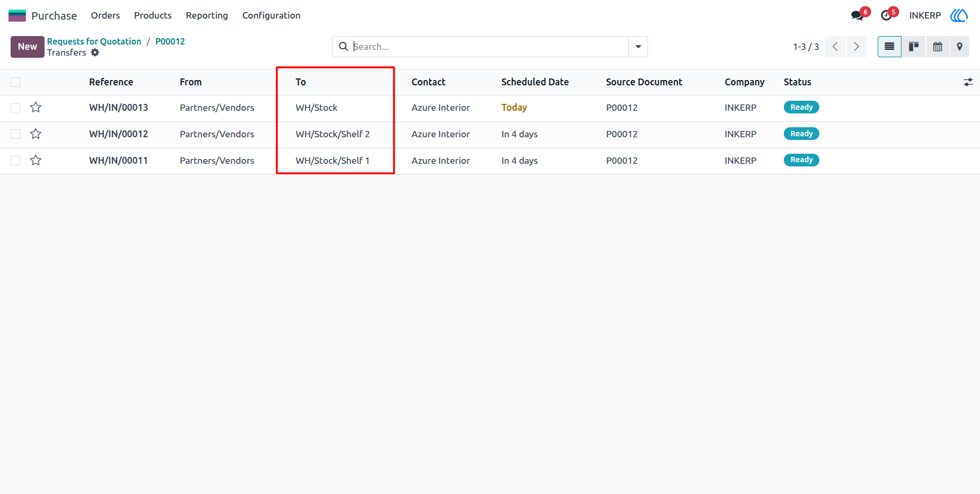Sort by the Source Document column header
The width and height of the screenshot is (980, 494).
tap(644, 82)
